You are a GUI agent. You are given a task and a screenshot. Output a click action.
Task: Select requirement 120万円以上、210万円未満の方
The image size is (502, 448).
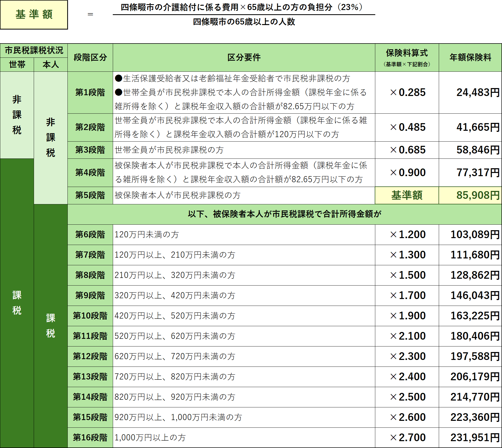[175, 255]
